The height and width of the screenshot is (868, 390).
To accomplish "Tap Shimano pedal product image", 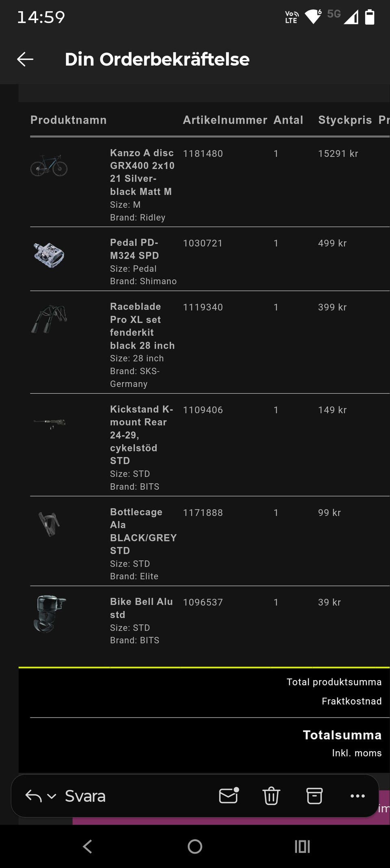I will (49, 255).
